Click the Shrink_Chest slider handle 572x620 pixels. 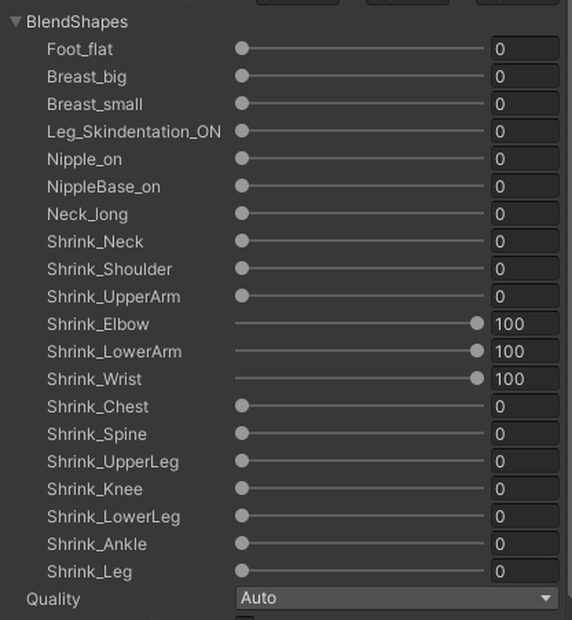(x=242, y=406)
